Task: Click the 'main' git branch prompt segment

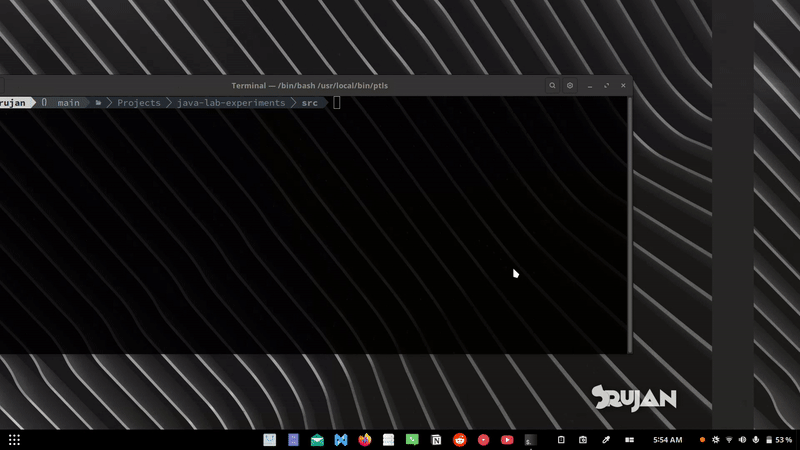Action: click(68, 103)
